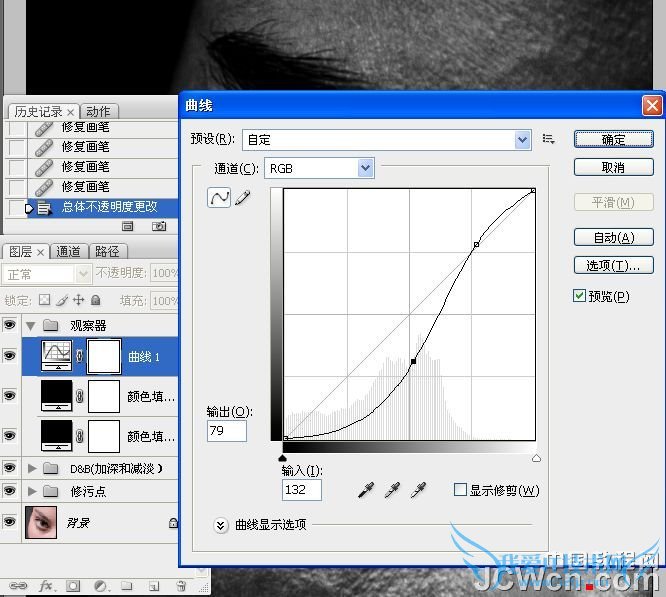666x597 pixels.
Task: Hide the 背景 layer using eye icon
Action: pos(10,520)
